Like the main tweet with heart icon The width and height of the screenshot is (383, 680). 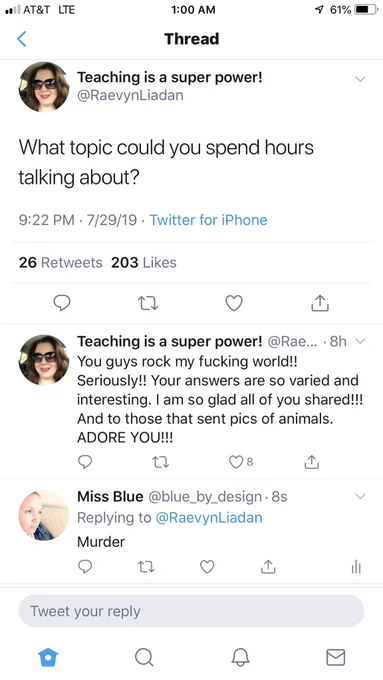click(234, 303)
